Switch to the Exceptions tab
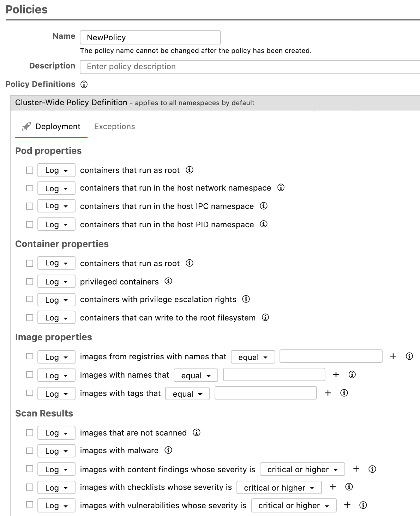Viewport: 420px width, 516px height. pyautogui.click(x=115, y=126)
